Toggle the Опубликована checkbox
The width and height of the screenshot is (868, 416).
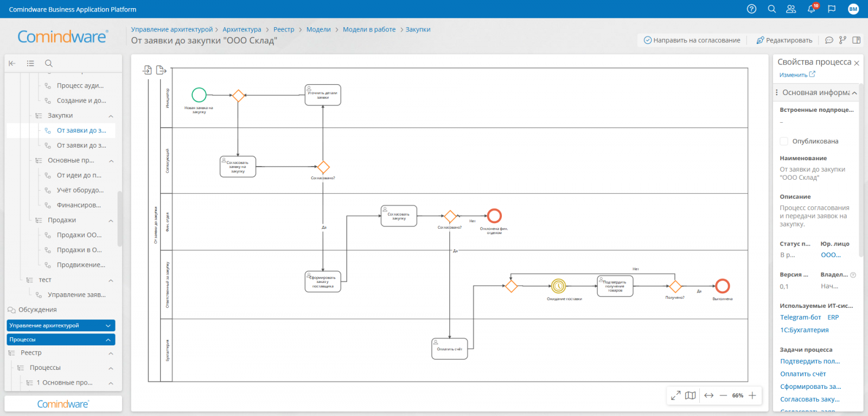[x=784, y=141]
